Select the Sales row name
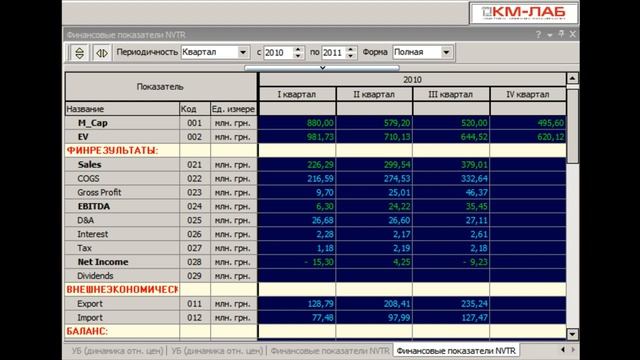The image size is (640, 360). click(x=89, y=164)
